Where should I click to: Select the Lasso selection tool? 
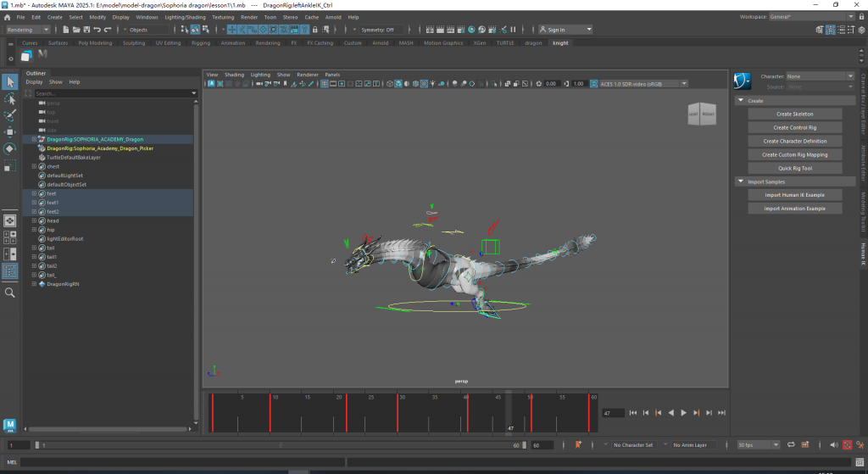tap(10, 99)
